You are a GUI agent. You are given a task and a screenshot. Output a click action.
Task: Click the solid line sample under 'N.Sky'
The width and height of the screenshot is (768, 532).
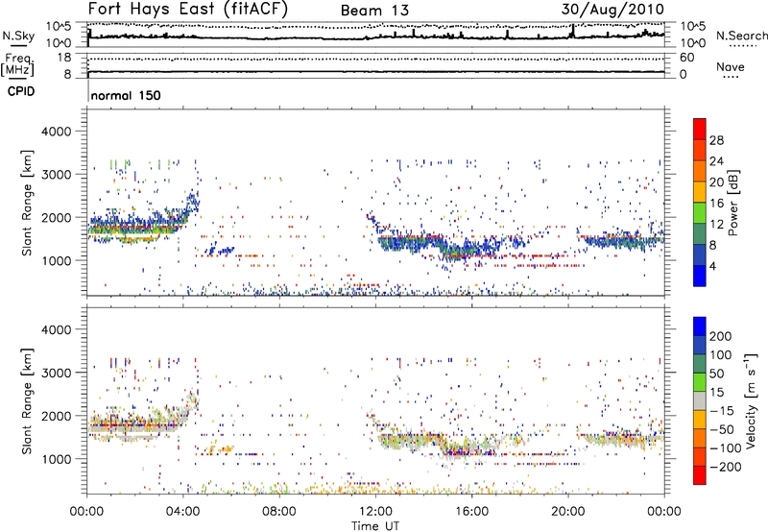pos(18,45)
